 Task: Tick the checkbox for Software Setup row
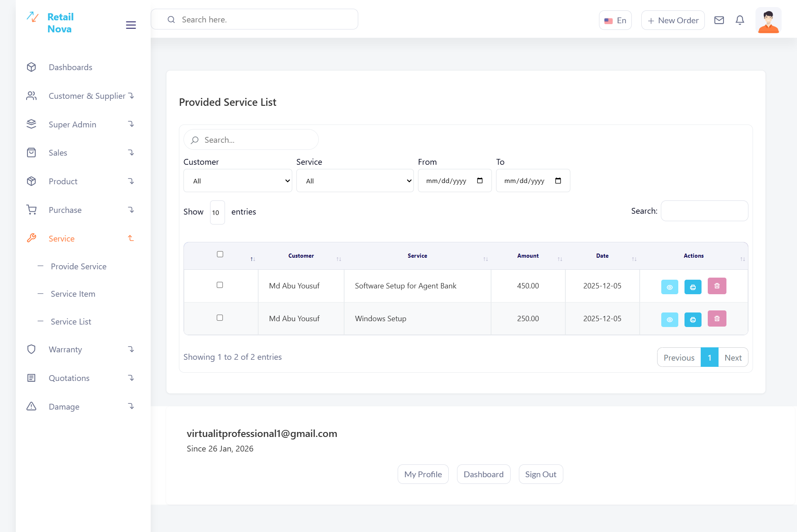[220, 285]
